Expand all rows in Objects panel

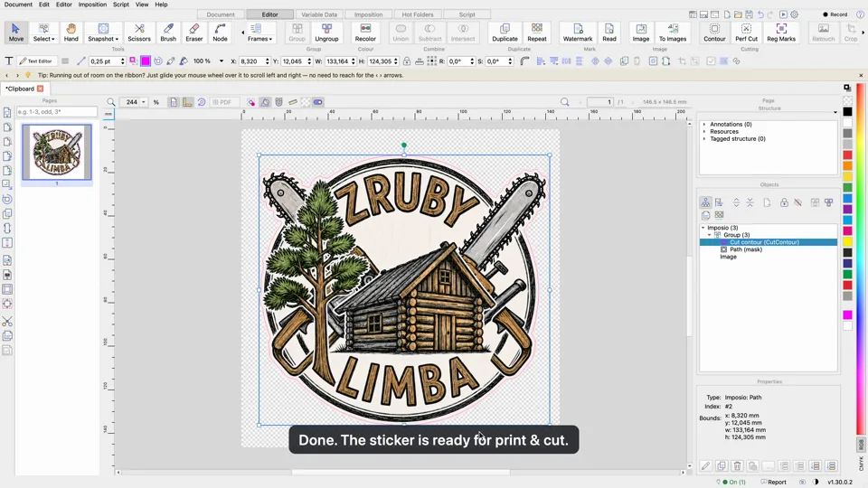(x=736, y=202)
